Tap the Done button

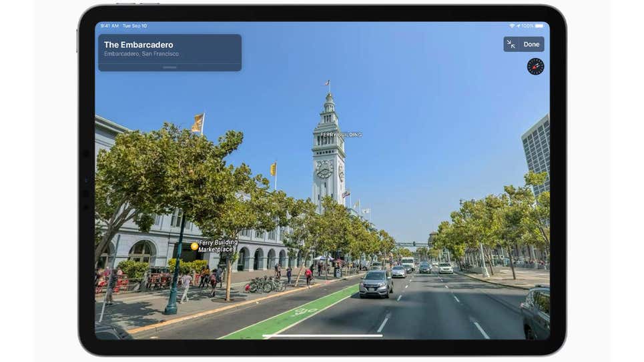point(531,44)
